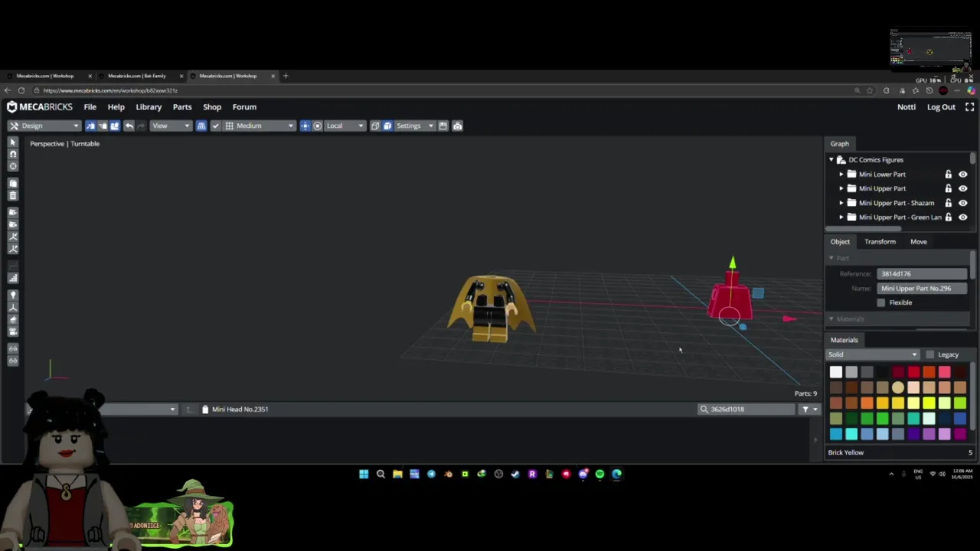Click the Notti username link

tap(906, 107)
